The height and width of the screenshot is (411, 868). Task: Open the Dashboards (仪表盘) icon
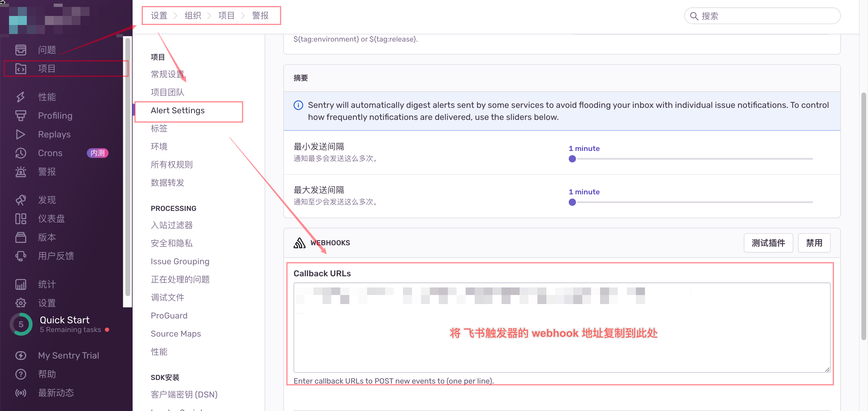20,219
